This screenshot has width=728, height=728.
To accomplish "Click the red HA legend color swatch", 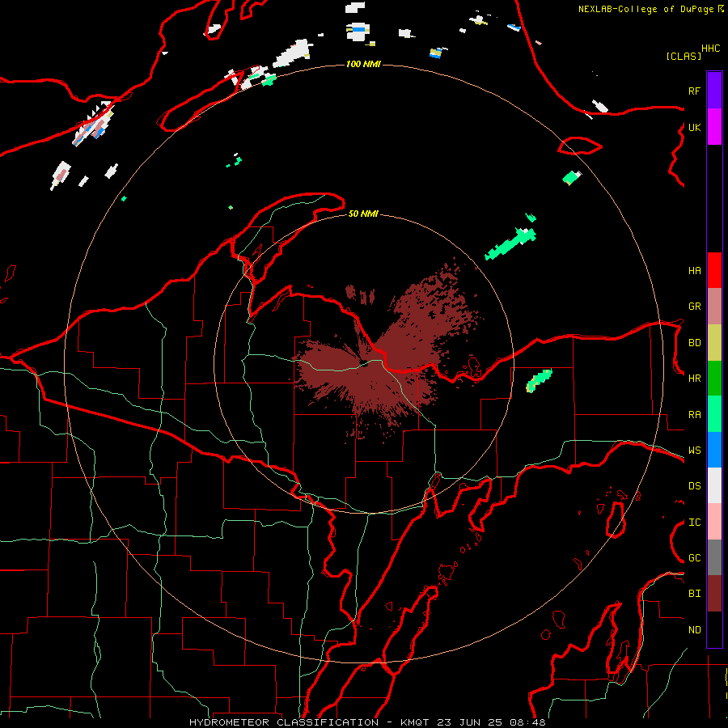I will [x=714, y=270].
